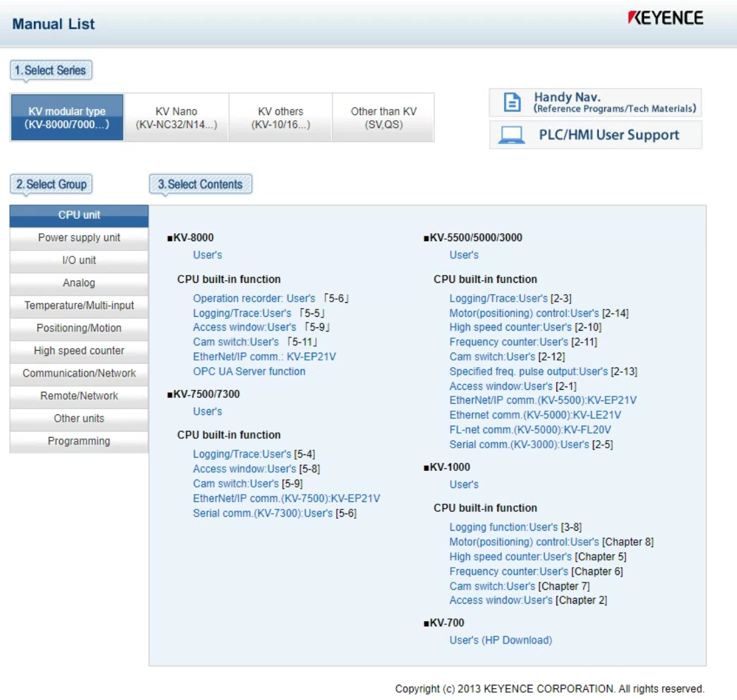Open Serial comm.(KV-7300):User's link
Image resolution: width=737 pixels, height=700 pixels.
[x=263, y=513]
